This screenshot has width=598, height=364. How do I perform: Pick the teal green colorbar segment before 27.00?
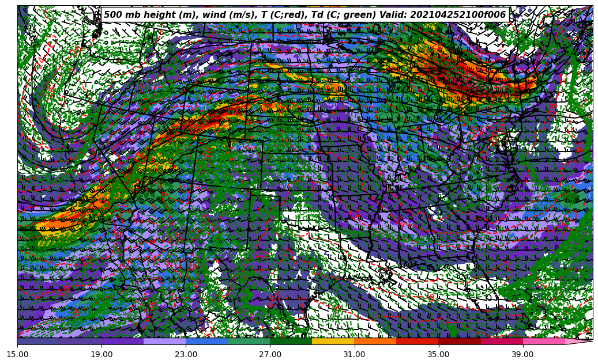[x=249, y=341]
